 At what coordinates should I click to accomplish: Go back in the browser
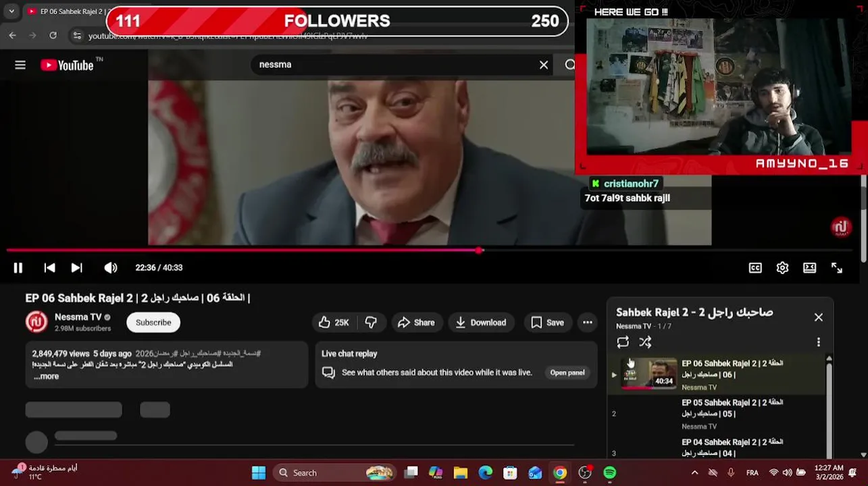(x=13, y=35)
